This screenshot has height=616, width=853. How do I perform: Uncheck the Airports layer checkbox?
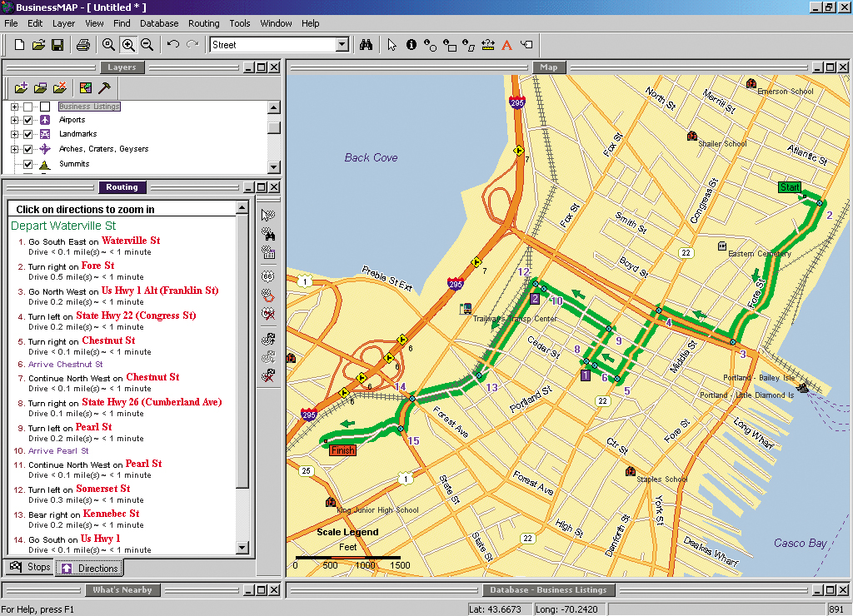(x=27, y=120)
